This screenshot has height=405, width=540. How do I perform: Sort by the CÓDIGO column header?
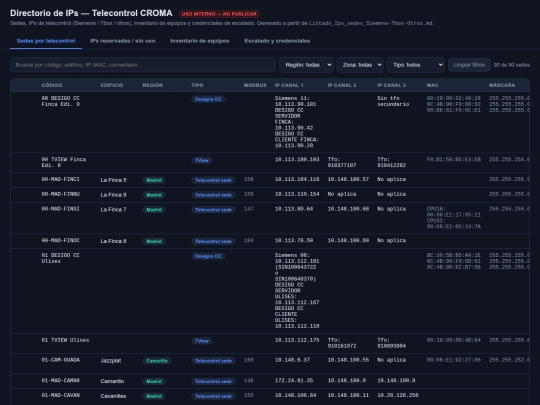[x=52, y=85]
